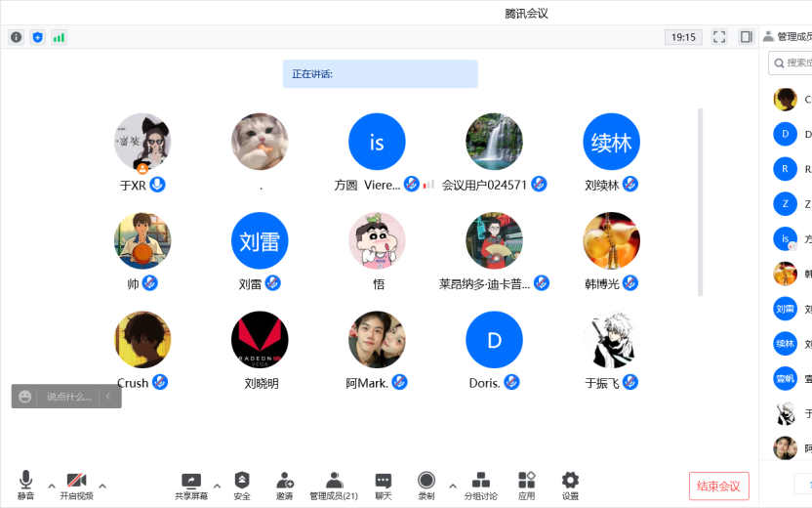Image resolution: width=812 pixels, height=508 pixels.
Task: Select the 壹帆 avatar in member list
Action: coord(785,378)
